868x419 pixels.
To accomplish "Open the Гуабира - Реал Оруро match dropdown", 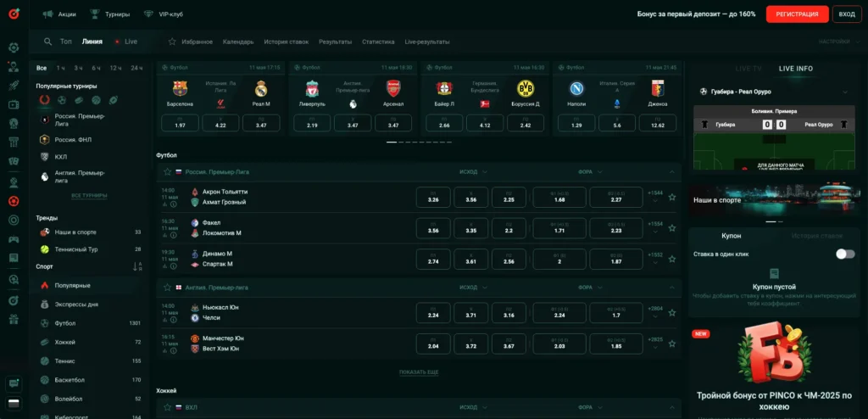I will 843,92.
